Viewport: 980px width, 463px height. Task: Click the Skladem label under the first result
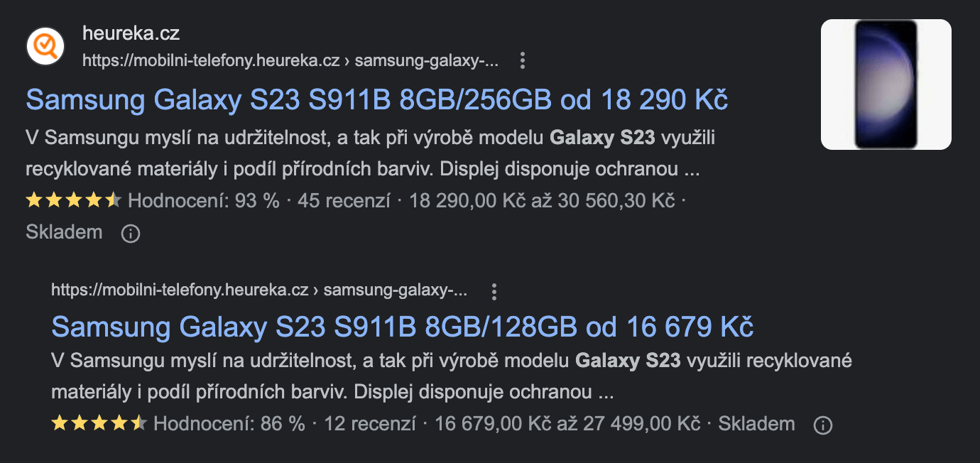64,232
